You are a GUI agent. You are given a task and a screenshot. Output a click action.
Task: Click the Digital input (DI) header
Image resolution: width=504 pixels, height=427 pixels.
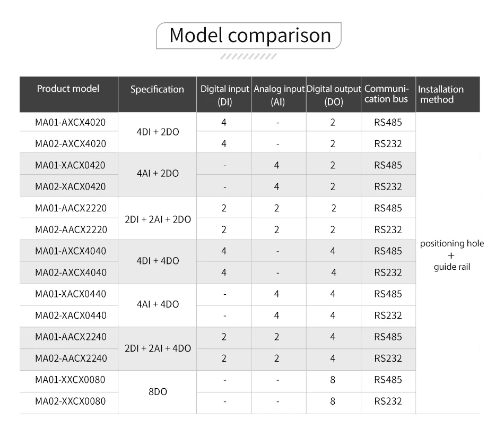[224, 95]
